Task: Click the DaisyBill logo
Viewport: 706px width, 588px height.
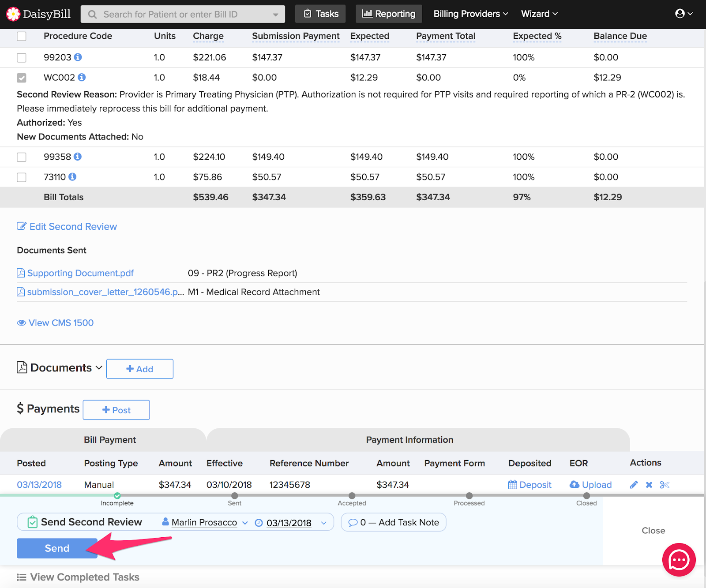Action: tap(38, 14)
